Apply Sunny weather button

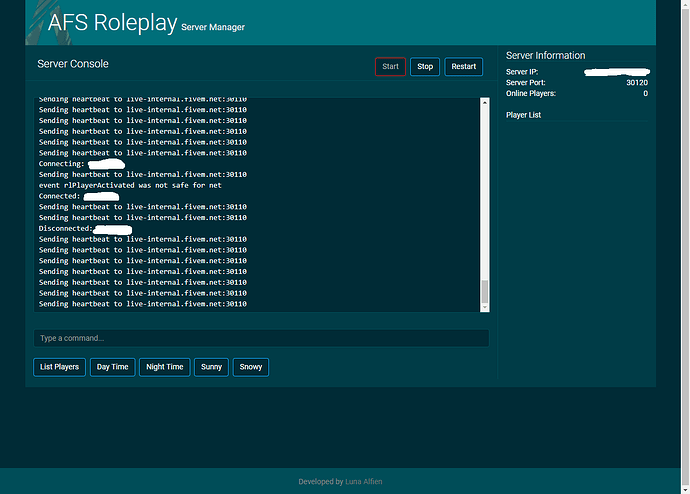point(211,367)
